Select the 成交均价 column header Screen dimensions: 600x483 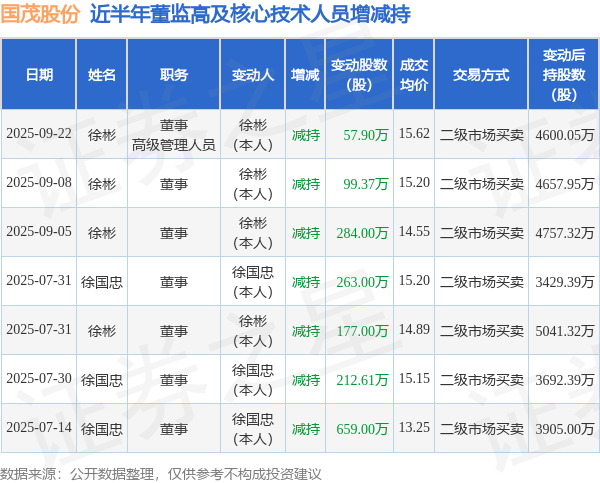click(x=414, y=75)
